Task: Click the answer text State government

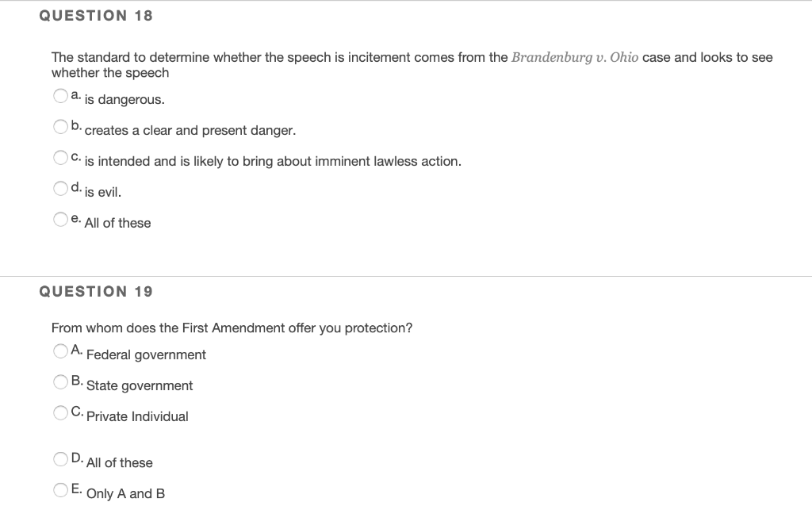Action: [x=140, y=386]
